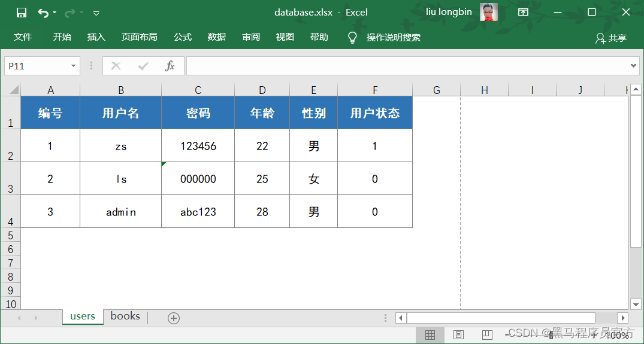
Task: Click the horizontal scrollbar right arrow
Action: pyautogui.click(x=623, y=318)
